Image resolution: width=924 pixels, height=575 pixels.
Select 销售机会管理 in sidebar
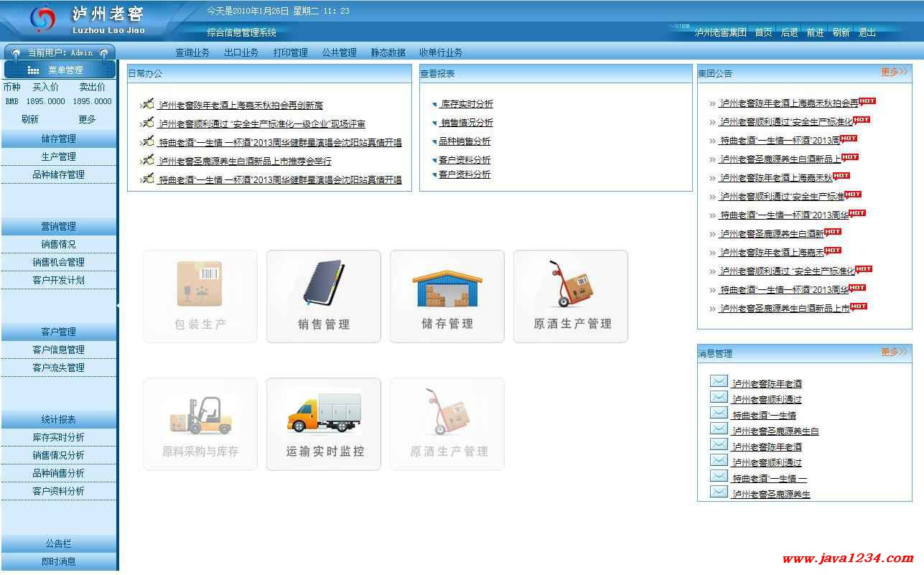click(58, 262)
